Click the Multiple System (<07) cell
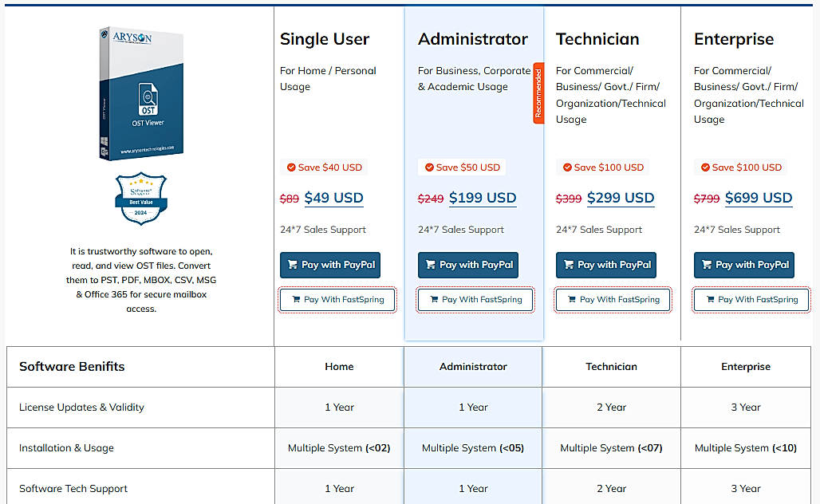820x504 pixels. (611, 448)
